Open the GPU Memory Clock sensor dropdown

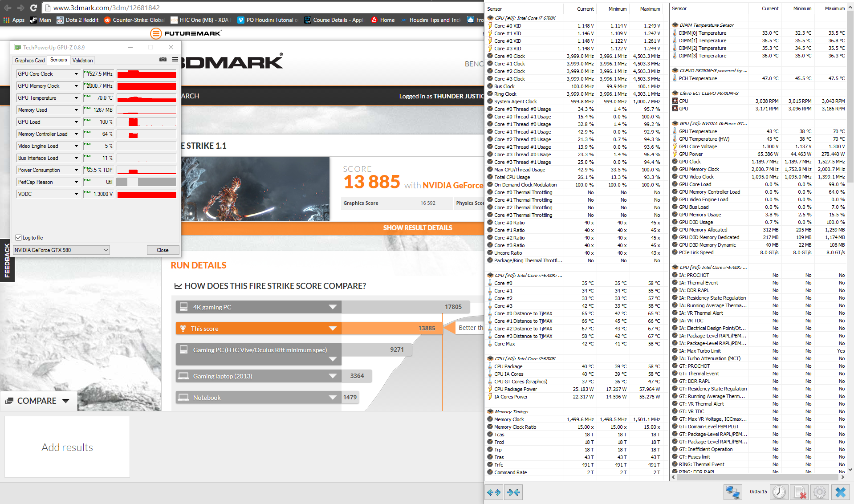[76, 86]
